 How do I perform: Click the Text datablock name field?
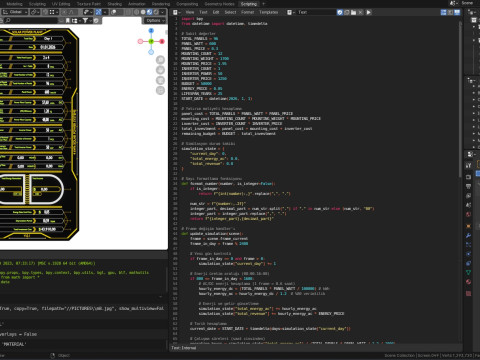click(x=316, y=12)
